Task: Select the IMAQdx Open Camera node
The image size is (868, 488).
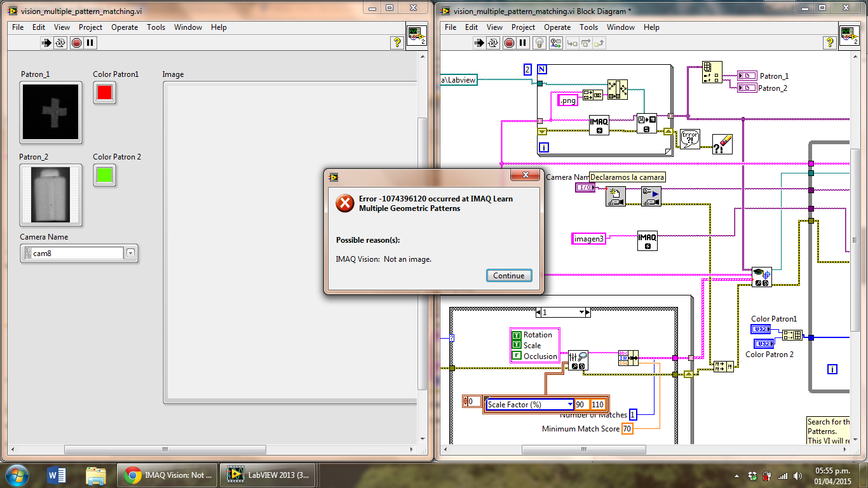Action: click(615, 196)
